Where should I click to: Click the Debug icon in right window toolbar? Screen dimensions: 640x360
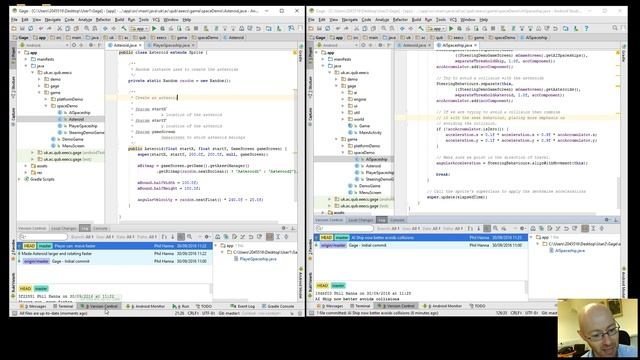[460, 29]
